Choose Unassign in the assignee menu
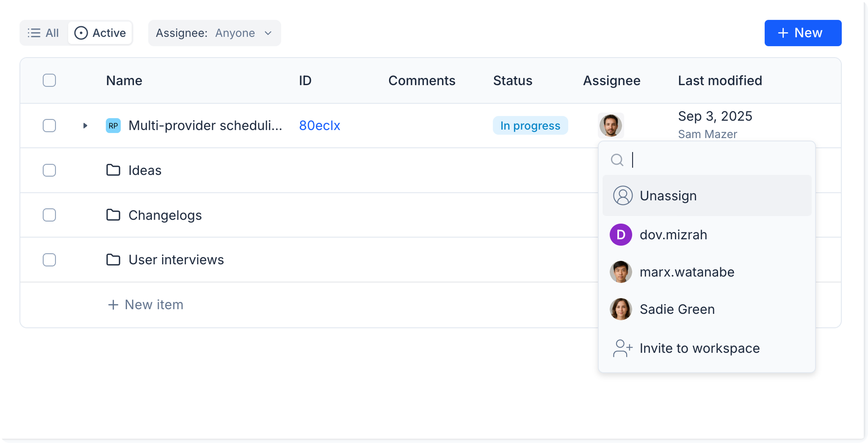The image size is (868, 443). [x=668, y=196]
